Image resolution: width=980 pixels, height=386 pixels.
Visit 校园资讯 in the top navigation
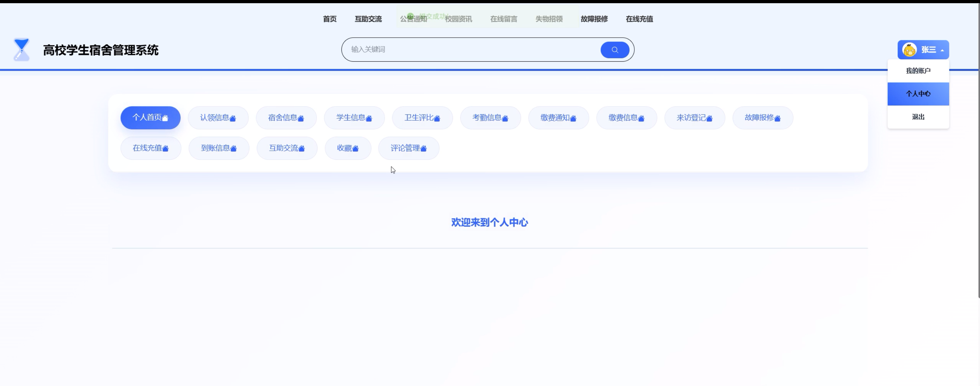pos(459,19)
